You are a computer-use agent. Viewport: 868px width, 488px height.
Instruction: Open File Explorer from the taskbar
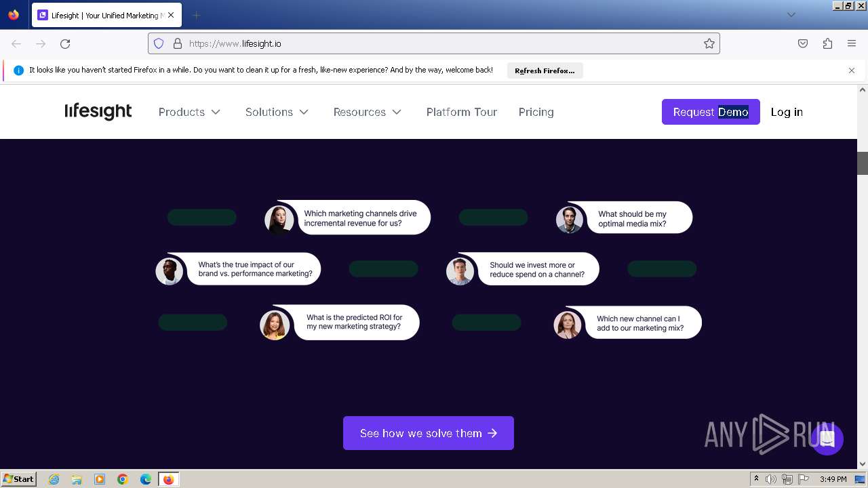[77, 479]
